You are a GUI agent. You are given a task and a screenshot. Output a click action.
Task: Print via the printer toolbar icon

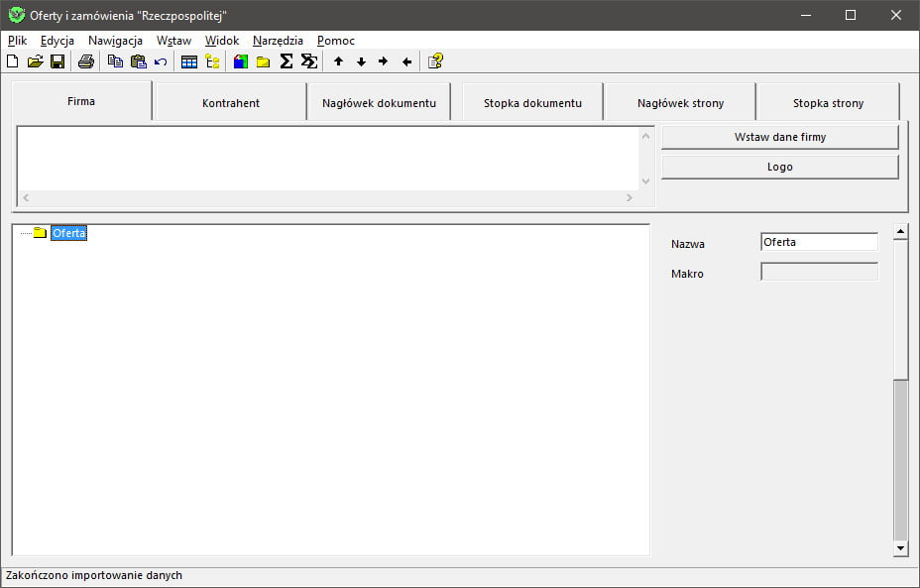(x=86, y=61)
